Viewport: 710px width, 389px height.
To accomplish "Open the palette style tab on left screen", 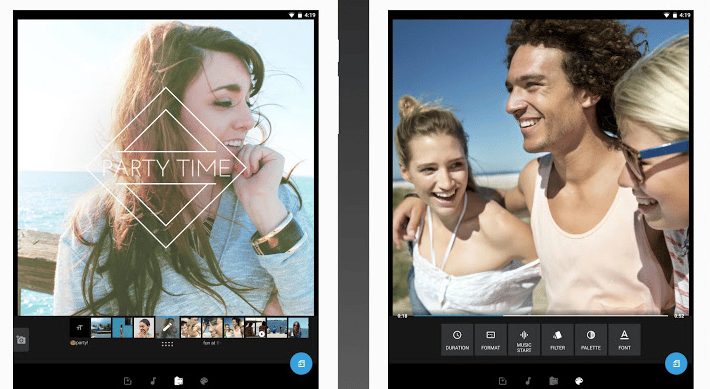I will click(204, 381).
